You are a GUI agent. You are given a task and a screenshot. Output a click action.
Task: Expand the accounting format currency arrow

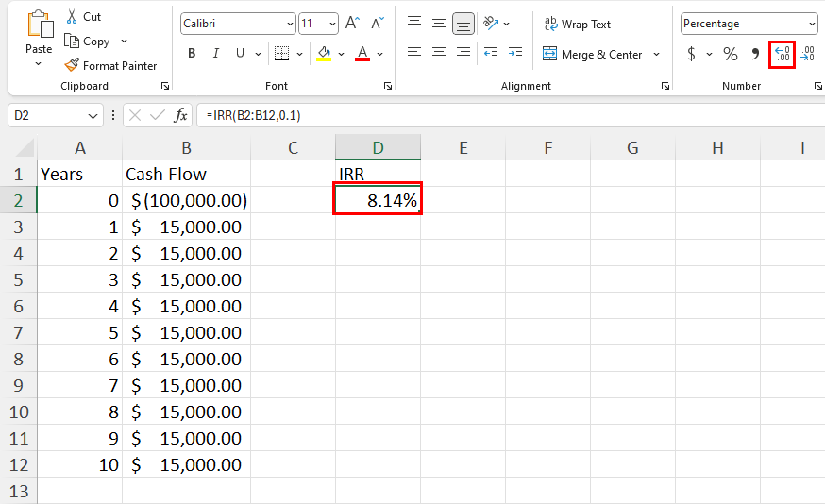[x=709, y=54]
